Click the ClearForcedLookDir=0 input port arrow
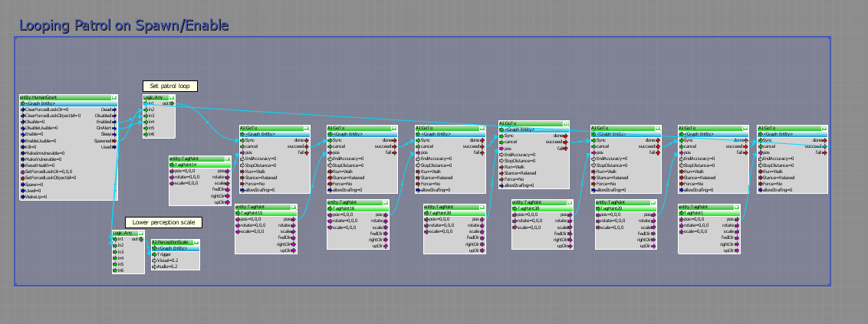 (23, 110)
